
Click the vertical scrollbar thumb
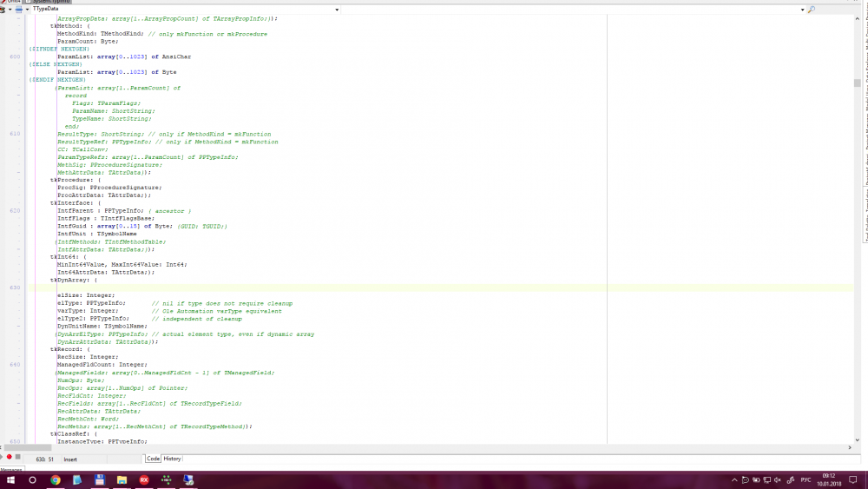(x=857, y=83)
